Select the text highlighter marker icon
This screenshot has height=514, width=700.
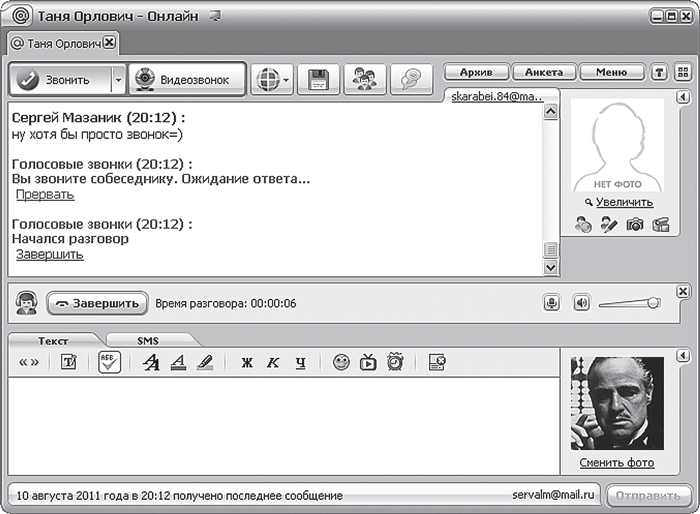click(x=205, y=362)
